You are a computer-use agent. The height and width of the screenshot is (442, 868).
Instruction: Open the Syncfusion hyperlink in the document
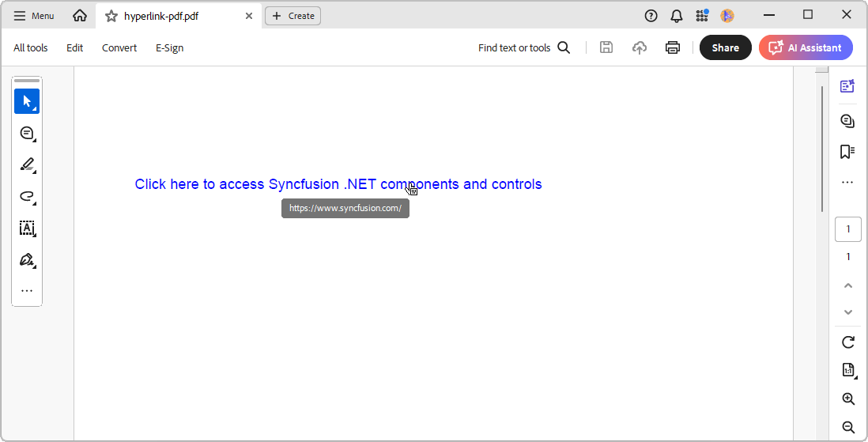(x=338, y=184)
